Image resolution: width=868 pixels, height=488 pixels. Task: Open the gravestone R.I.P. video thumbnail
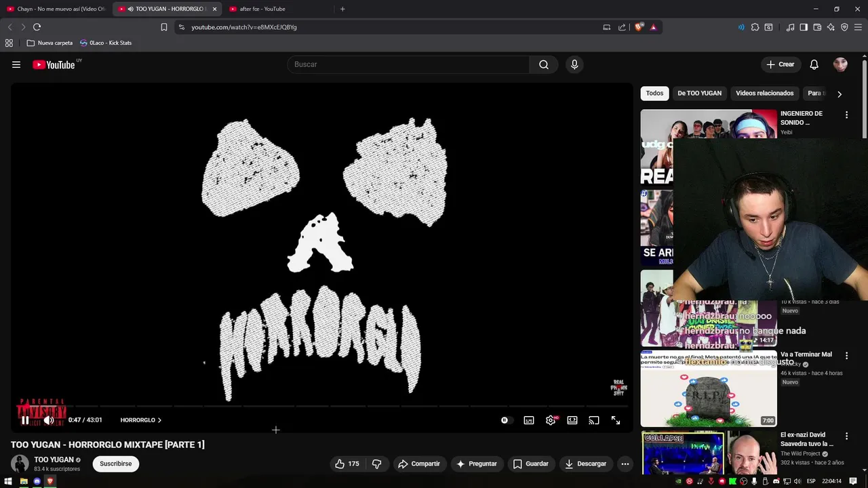709,388
